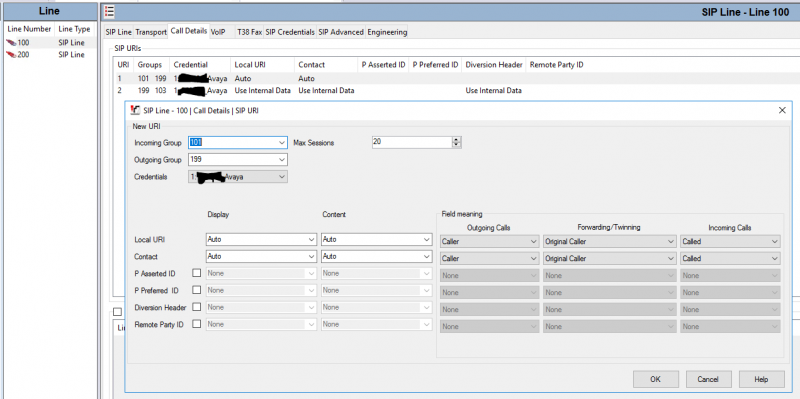Image resolution: width=800 pixels, height=399 pixels.
Task: Switch to the Call Details tab
Action: tap(189, 31)
